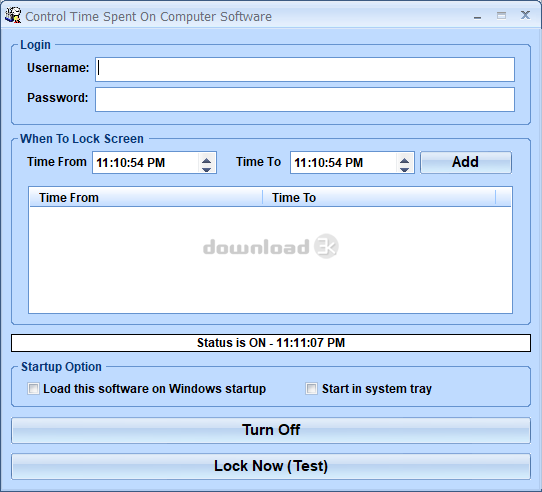This screenshot has width=542, height=492.
Task: Focus the Password input field
Action: pyautogui.click(x=305, y=100)
